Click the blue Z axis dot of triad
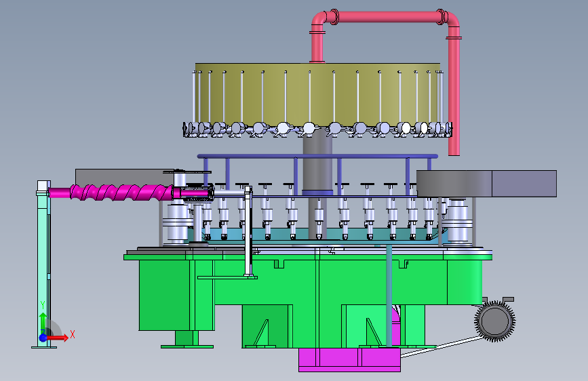The height and width of the screenshot is (381, 588). point(43,338)
